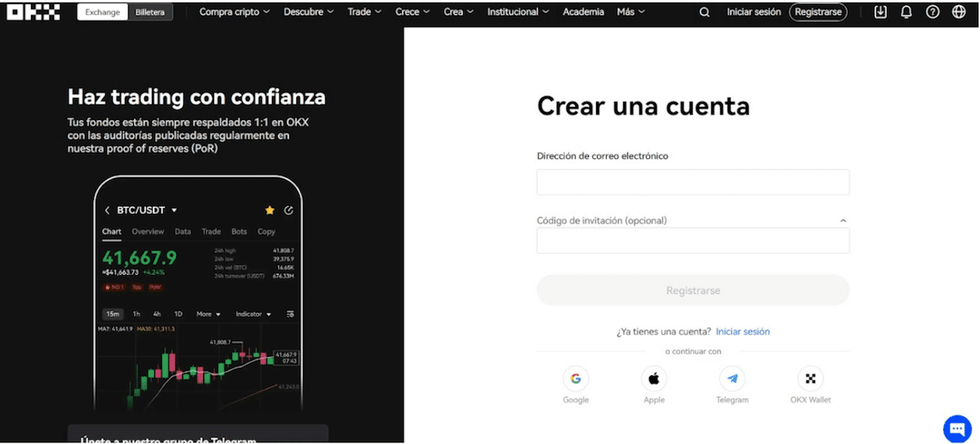This screenshot has height=444, width=980.
Task: Click the Registrarse header button
Action: [x=817, y=12]
